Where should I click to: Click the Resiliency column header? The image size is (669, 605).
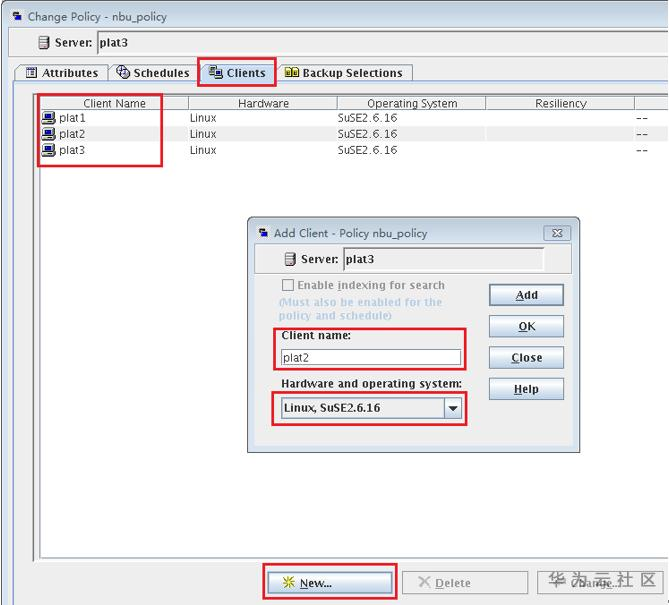coord(560,103)
